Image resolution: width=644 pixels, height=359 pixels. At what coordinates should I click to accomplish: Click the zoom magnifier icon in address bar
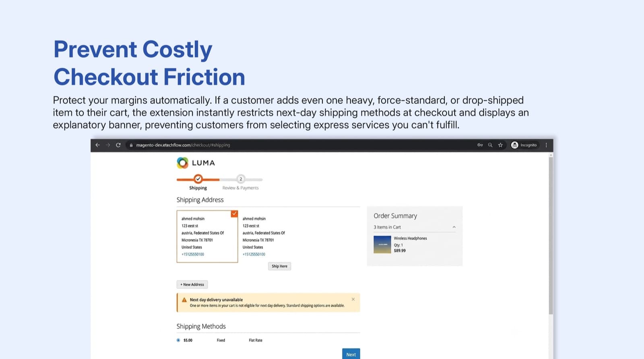(490, 145)
